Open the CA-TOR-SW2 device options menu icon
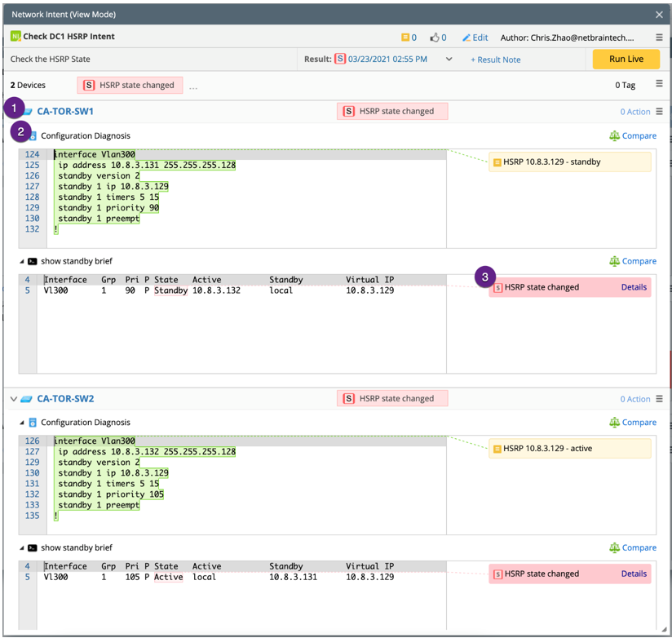 coord(660,399)
